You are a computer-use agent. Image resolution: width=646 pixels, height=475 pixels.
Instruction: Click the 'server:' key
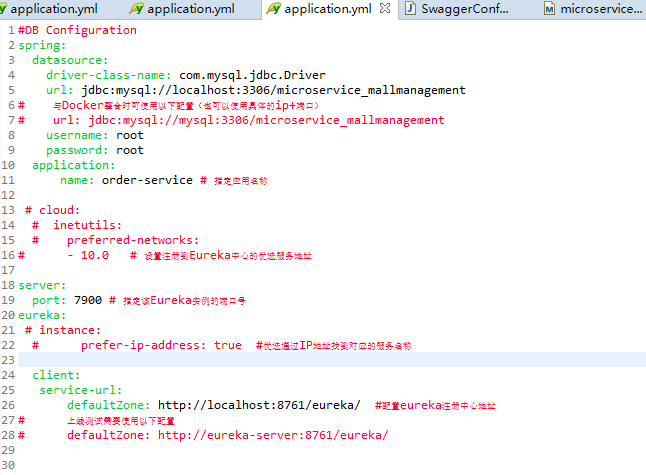click(x=42, y=285)
